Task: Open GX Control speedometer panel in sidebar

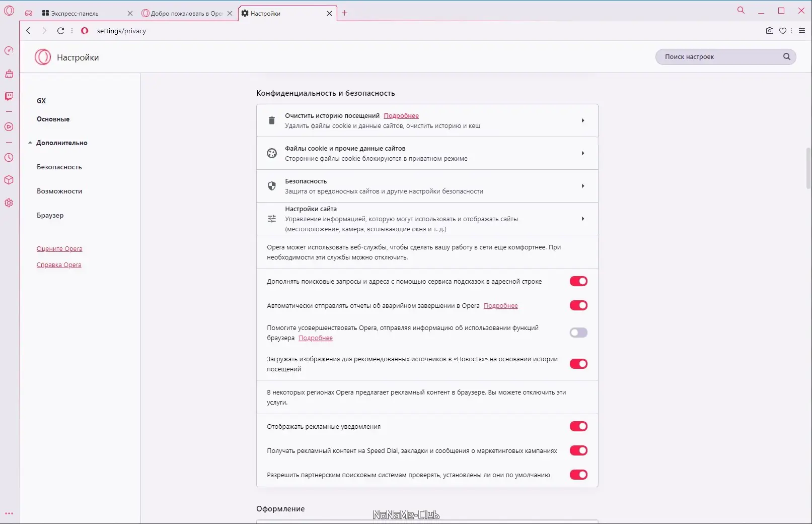Action: (x=9, y=51)
